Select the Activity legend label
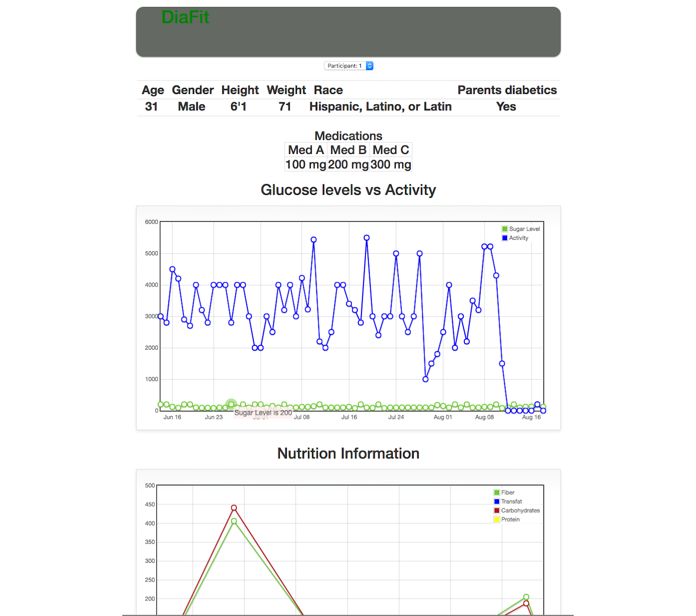This screenshot has width=696, height=616. [x=519, y=238]
